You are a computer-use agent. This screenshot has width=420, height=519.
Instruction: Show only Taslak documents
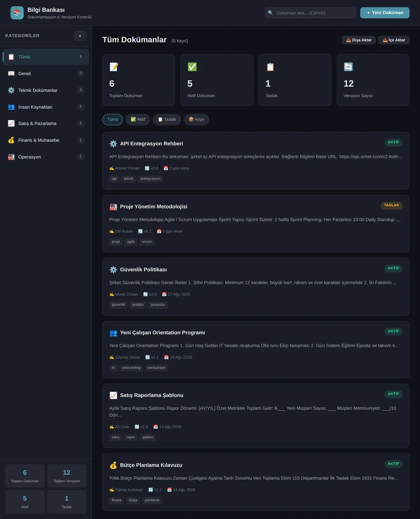coord(167,119)
